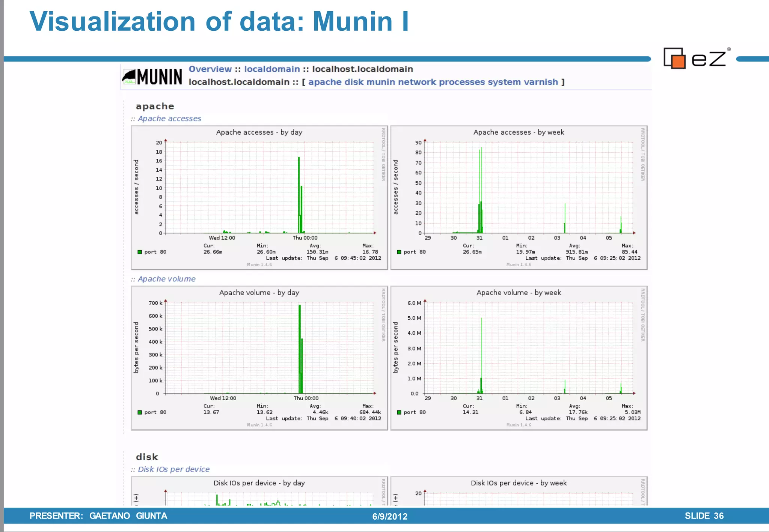Click the 'disk' section heading

click(x=147, y=457)
